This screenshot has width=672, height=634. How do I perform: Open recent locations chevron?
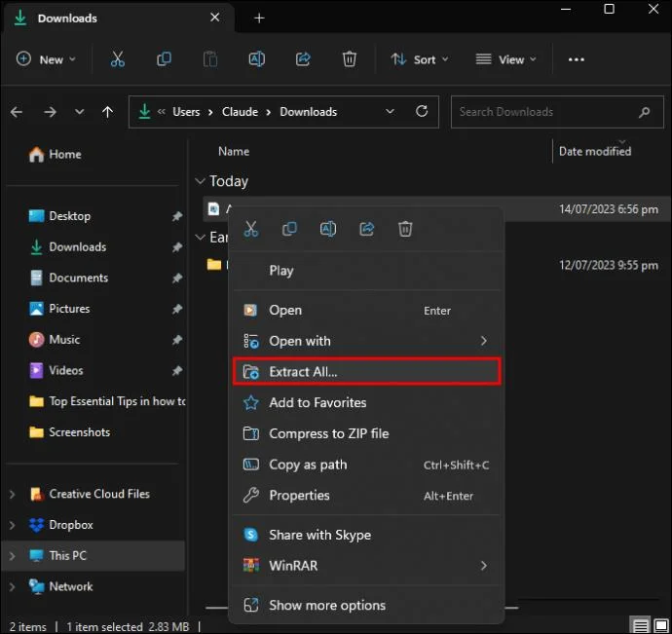click(x=79, y=112)
